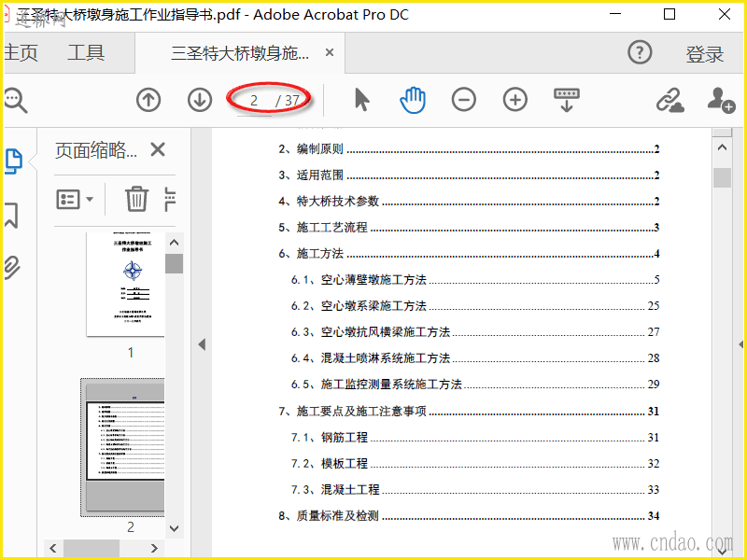Viewport: 747px width, 560px height.
Task: Expand the right tools pane arrow
Action: tap(740, 343)
